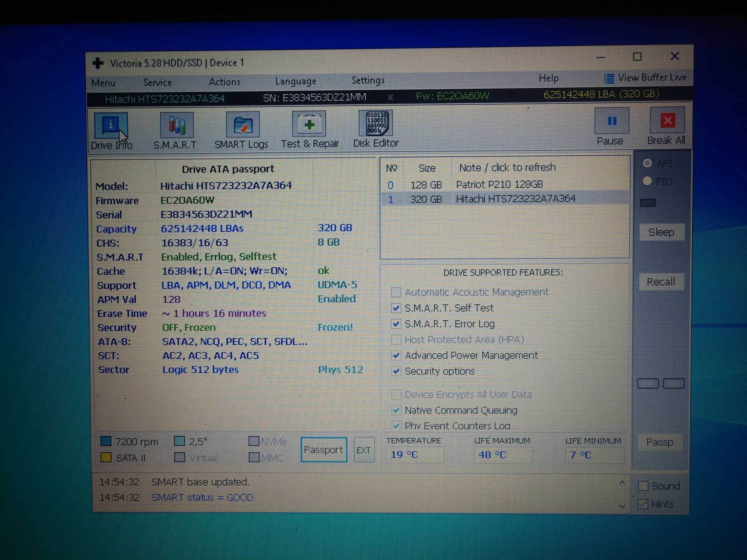Open the Settings menu

pyautogui.click(x=368, y=80)
